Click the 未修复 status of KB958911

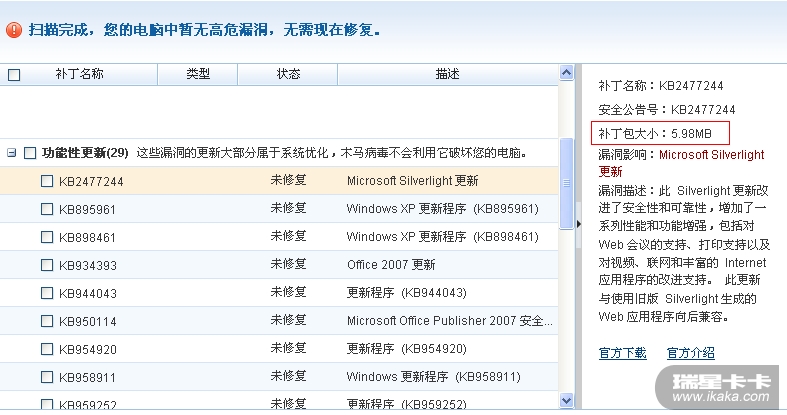click(x=288, y=376)
